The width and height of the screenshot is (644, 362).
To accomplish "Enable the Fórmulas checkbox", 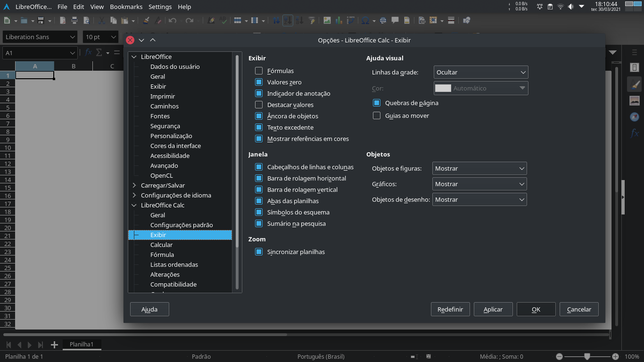I will tap(259, 71).
